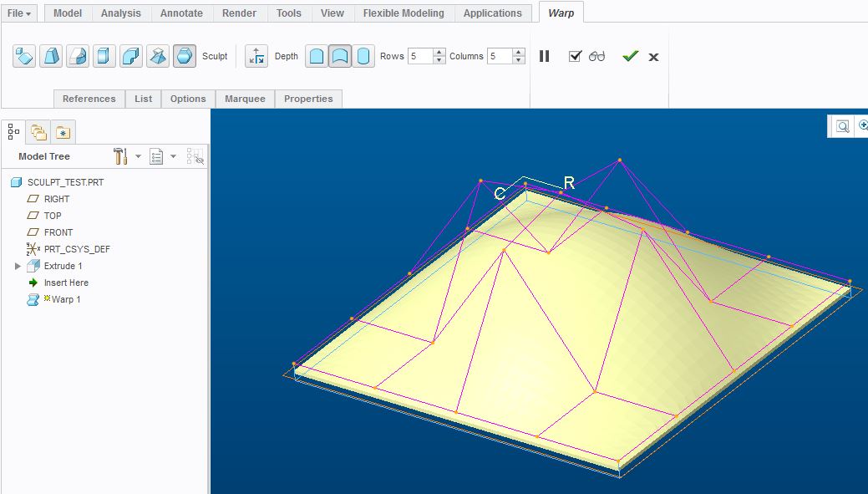868x494 pixels.
Task: Set depth to symmetric sculpt
Action: (363, 56)
